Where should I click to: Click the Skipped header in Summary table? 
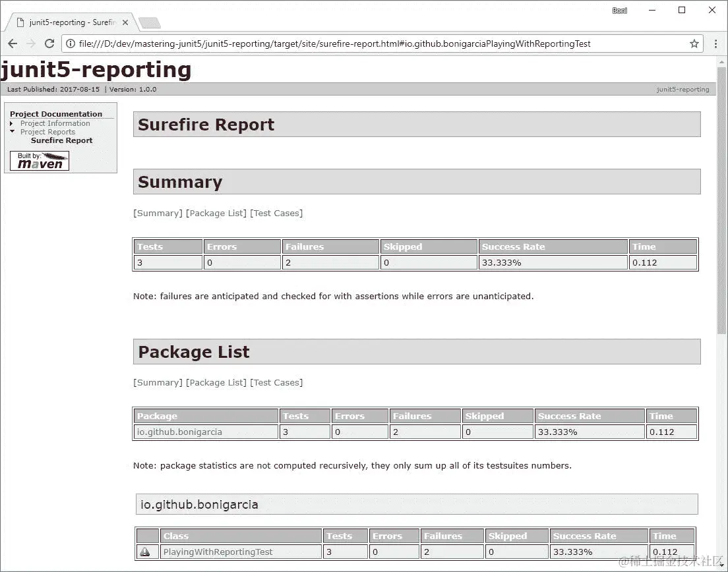429,247
